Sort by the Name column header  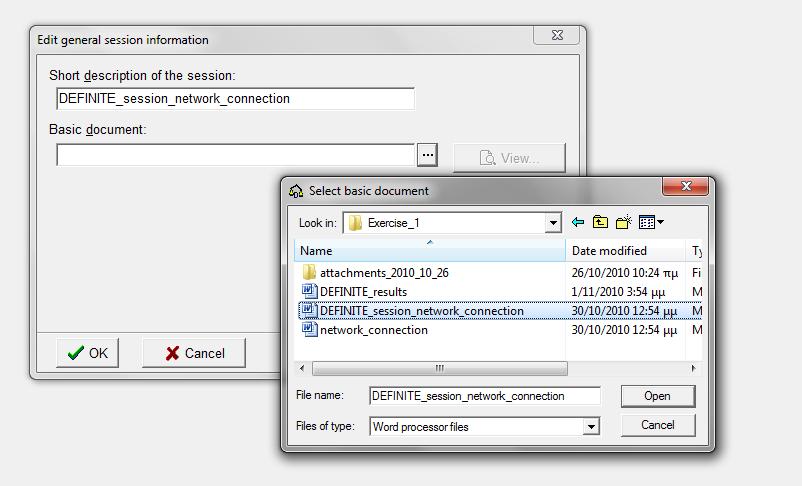(x=430, y=251)
